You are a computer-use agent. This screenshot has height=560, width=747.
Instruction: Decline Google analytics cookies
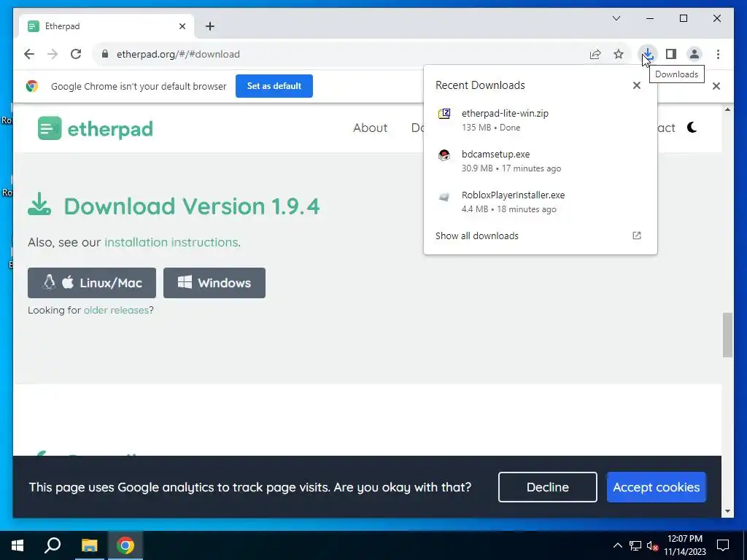click(547, 487)
